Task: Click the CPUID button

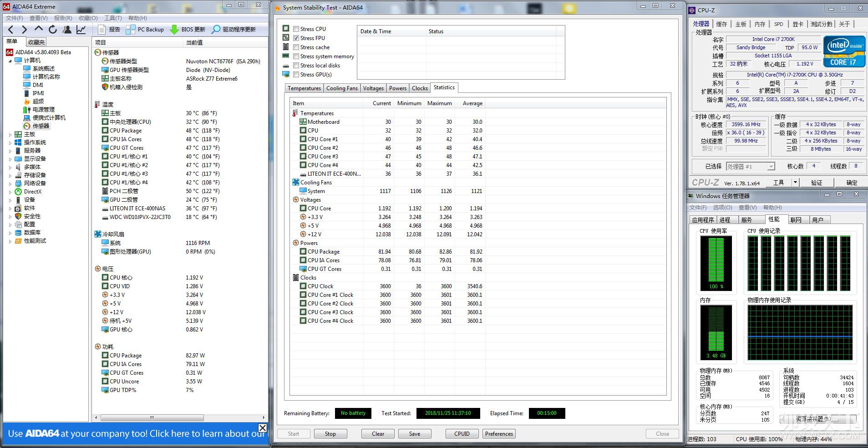Action: point(462,434)
